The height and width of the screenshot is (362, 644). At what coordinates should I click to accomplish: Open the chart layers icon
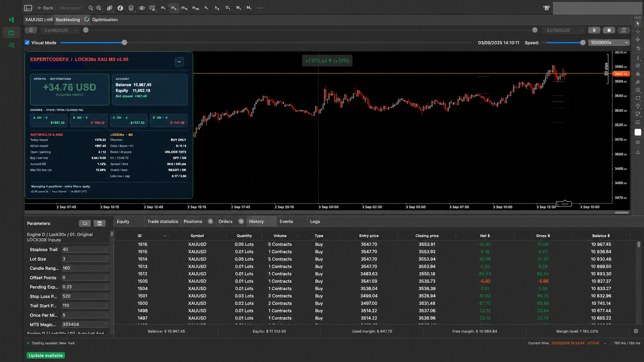131,8
